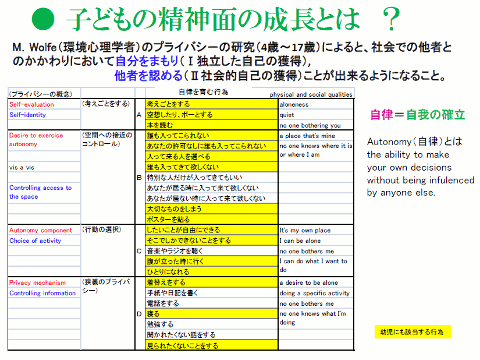Image resolution: width=480 pixels, height=360 pixels.
Task: Select the row-group letter B cell
Action: point(140,177)
